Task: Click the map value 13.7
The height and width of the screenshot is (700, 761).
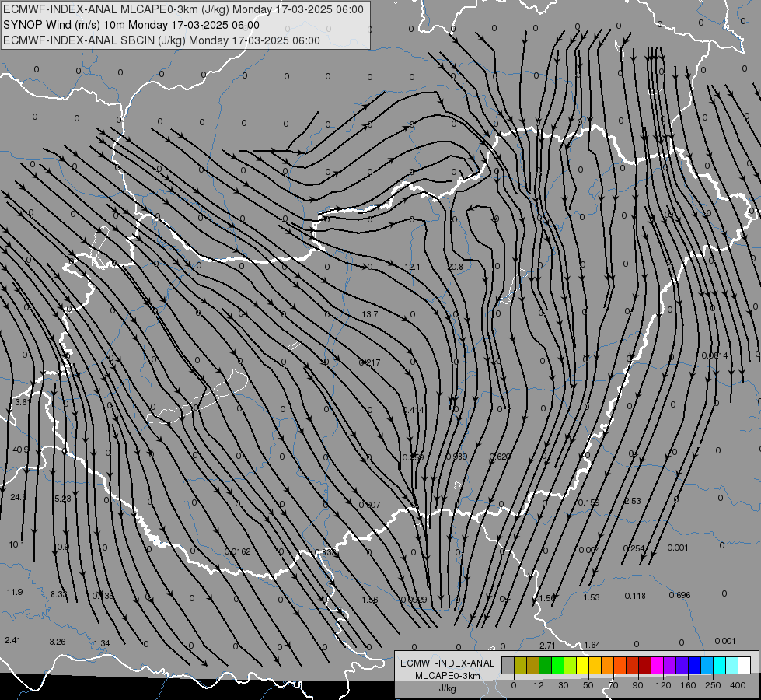Action: coord(370,314)
